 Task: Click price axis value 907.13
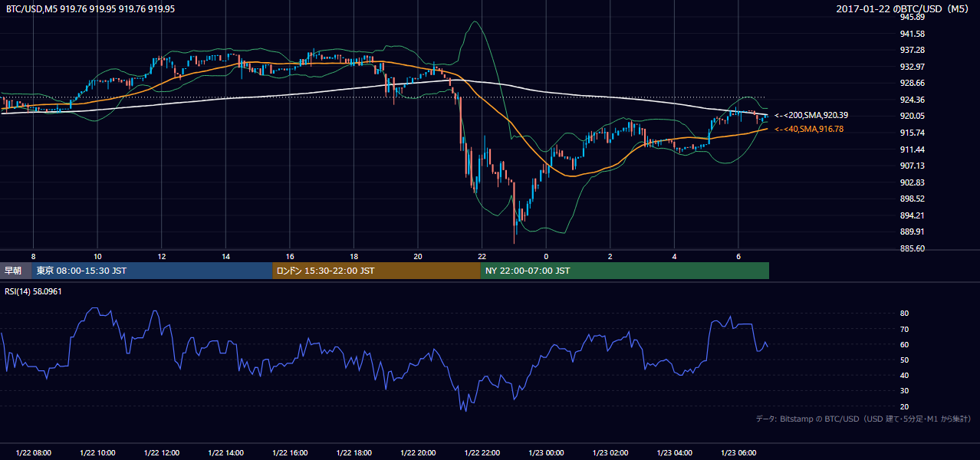coord(913,166)
